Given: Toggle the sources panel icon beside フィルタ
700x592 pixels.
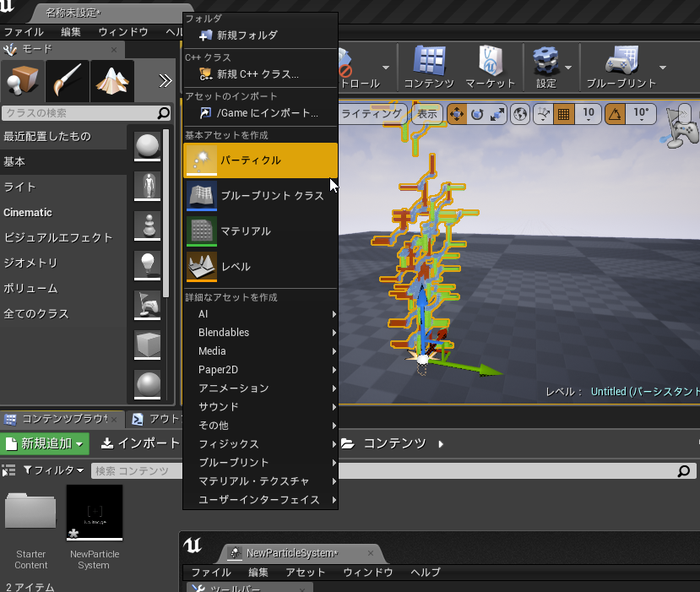Looking at the screenshot, I should click(8, 470).
